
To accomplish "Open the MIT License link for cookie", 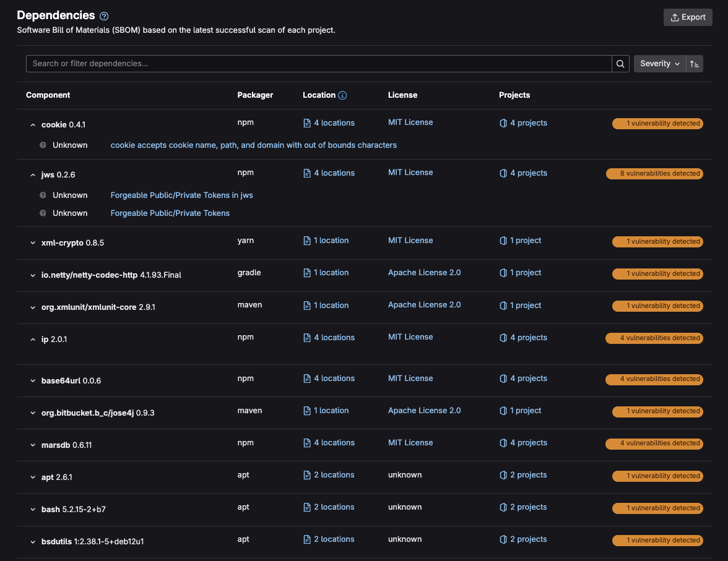I will [410, 122].
